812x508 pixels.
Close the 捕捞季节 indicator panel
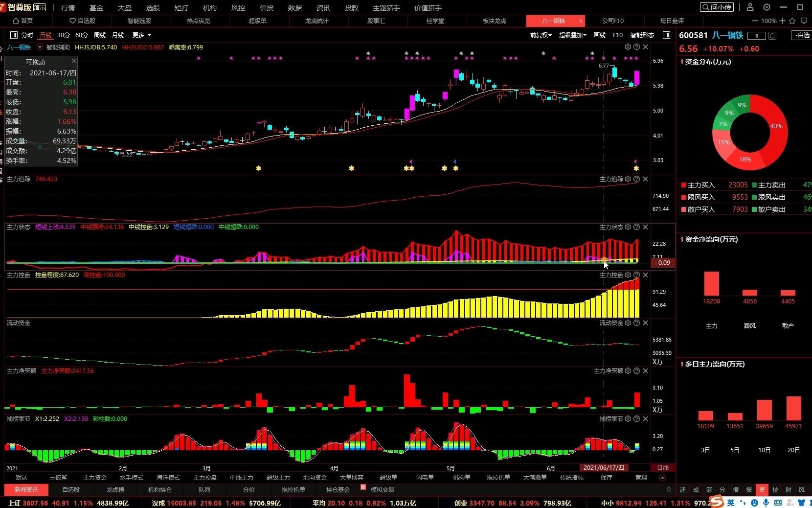[645, 419]
